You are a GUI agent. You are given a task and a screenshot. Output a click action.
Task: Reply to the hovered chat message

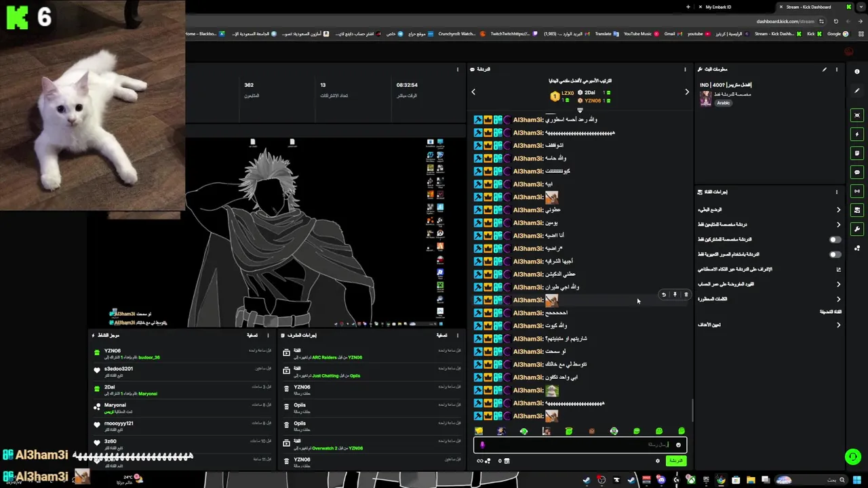click(664, 295)
